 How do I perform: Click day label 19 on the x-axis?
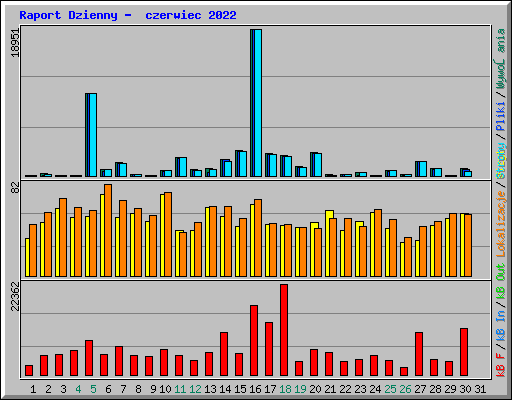[x=300, y=389]
